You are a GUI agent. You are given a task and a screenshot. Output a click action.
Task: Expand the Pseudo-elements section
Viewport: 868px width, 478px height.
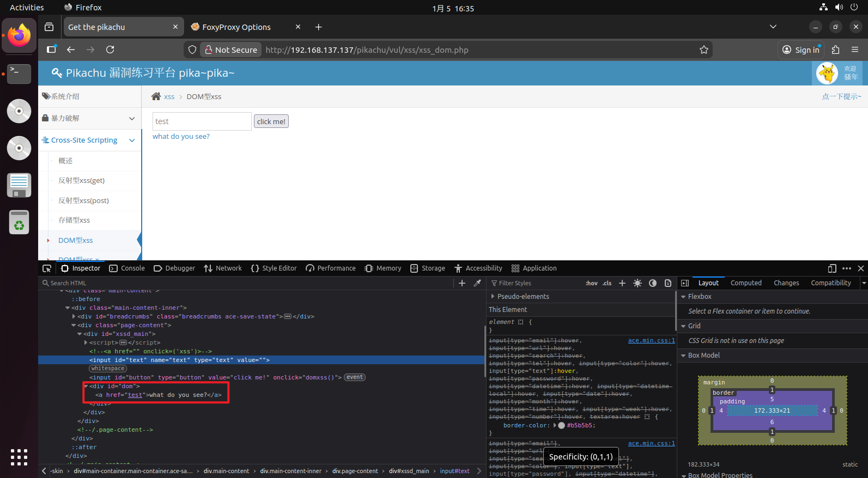493,297
